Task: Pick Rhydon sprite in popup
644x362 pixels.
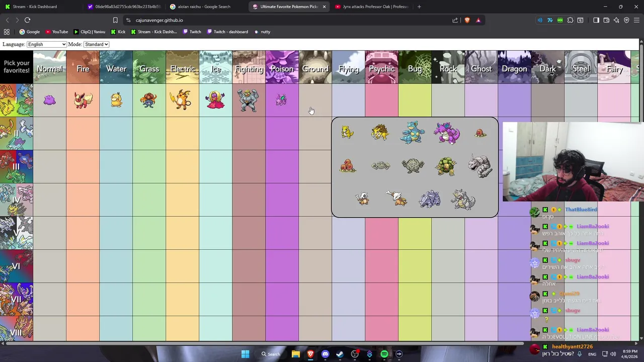Action: (x=463, y=199)
